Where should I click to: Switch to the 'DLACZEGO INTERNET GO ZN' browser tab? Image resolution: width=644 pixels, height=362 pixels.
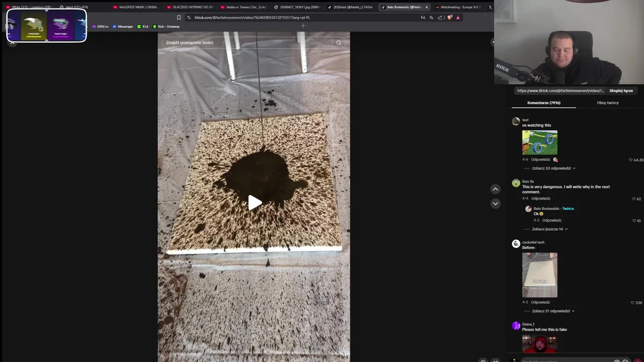tap(190, 7)
